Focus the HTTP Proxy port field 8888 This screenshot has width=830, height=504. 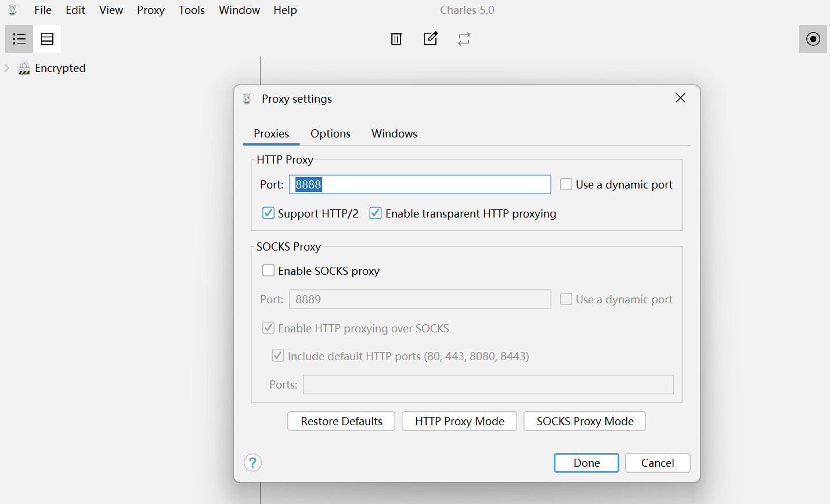click(420, 184)
